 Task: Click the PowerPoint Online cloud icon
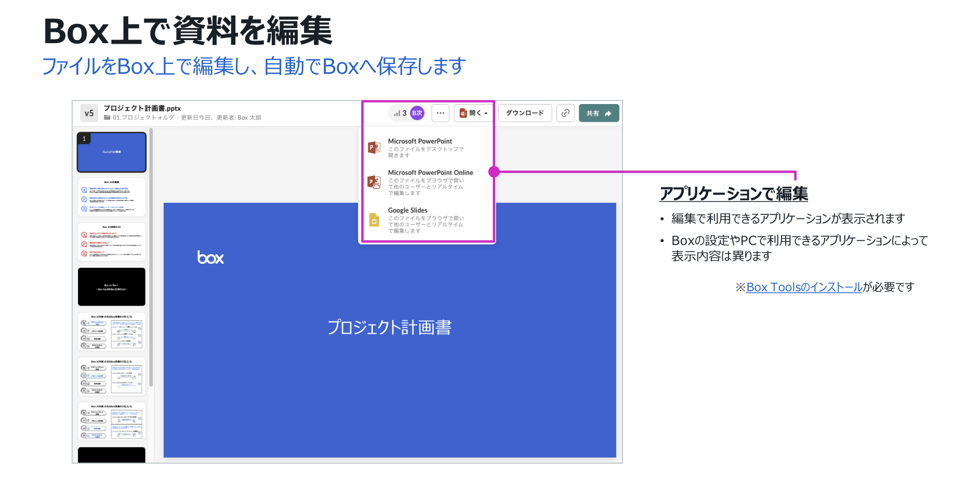pos(374,182)
